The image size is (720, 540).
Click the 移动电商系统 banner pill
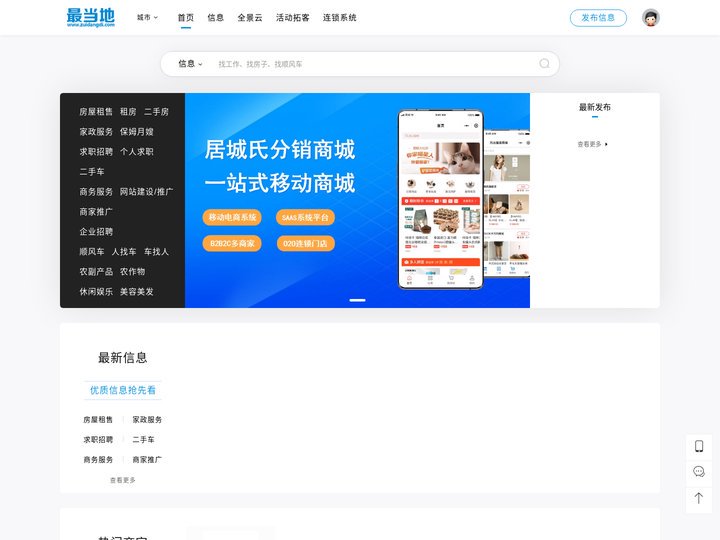232,217
